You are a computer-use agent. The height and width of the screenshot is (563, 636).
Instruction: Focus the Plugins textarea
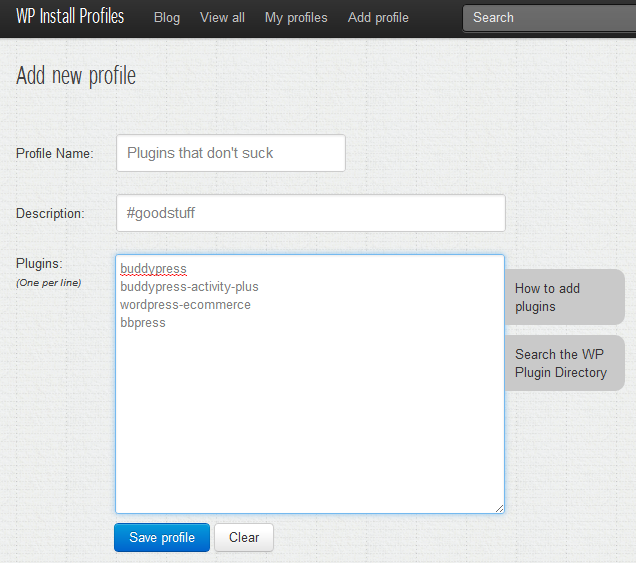[310, 384]
